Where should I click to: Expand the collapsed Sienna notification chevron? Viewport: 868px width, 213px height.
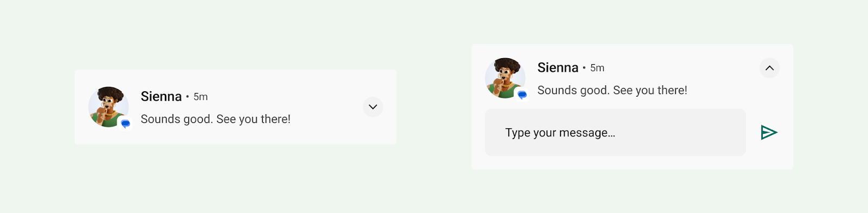[x=373, y=107]
